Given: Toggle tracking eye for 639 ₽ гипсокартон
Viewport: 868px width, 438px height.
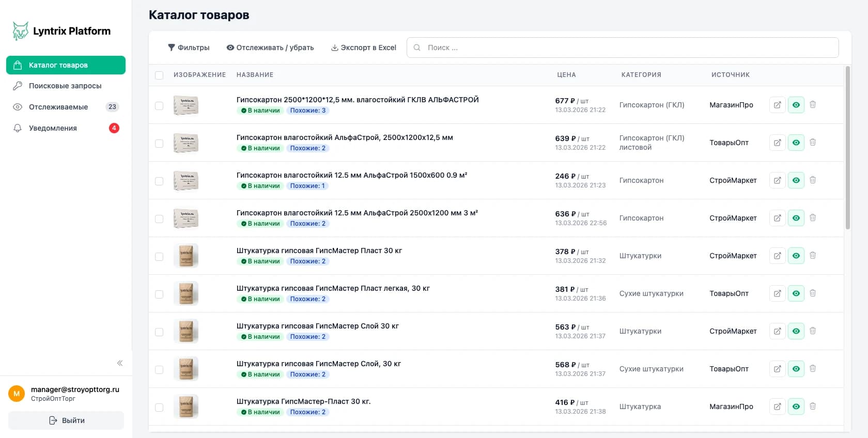Looking at the screenshot, I should coord(796,143).
